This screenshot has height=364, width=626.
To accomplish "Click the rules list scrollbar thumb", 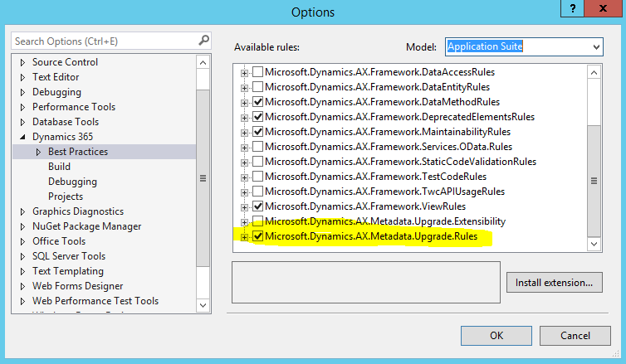I will [x=594, y=181].
